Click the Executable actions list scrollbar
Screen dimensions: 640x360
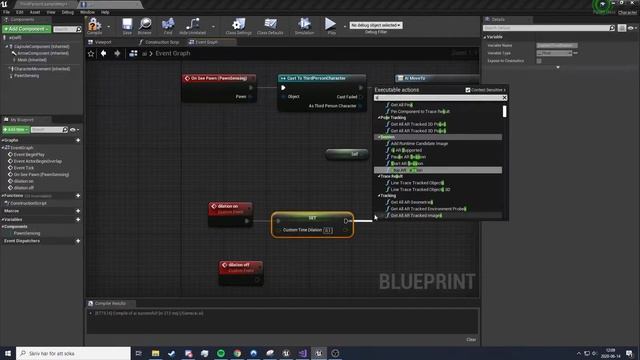(x=504, y=111)
